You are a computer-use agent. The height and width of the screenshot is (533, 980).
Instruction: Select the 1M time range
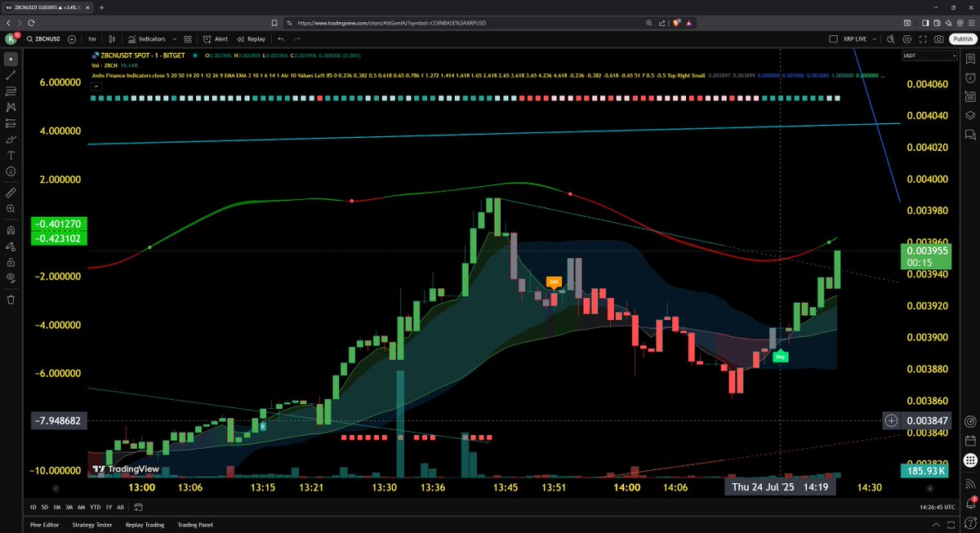tap(56, 507)
